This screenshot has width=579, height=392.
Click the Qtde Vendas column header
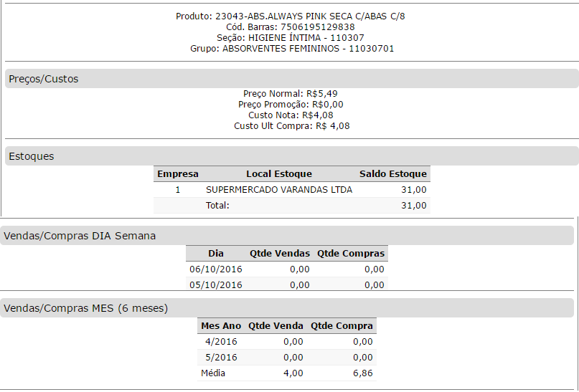pyautogui.click(x=280, y=254)
